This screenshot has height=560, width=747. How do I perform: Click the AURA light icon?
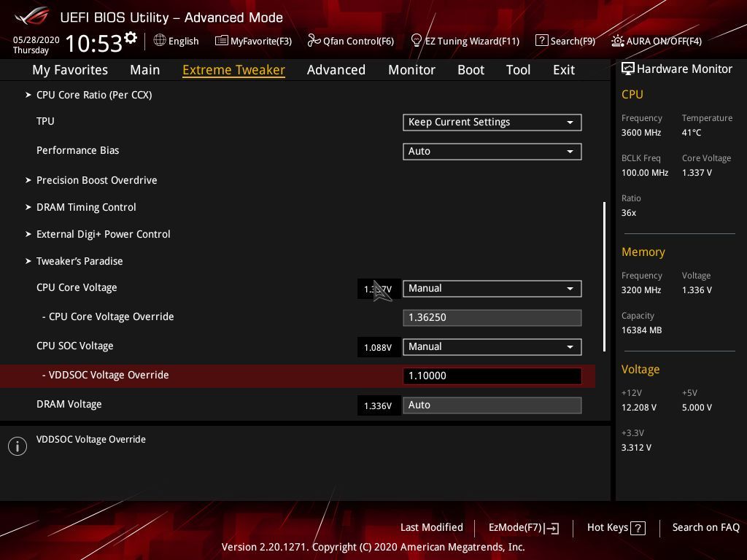coord(617,41)
